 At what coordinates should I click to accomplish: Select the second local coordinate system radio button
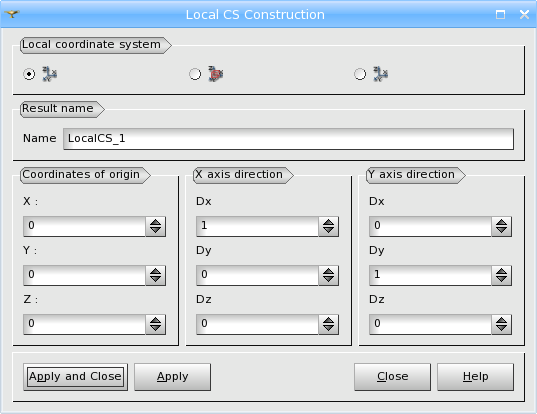coord(195,74)
